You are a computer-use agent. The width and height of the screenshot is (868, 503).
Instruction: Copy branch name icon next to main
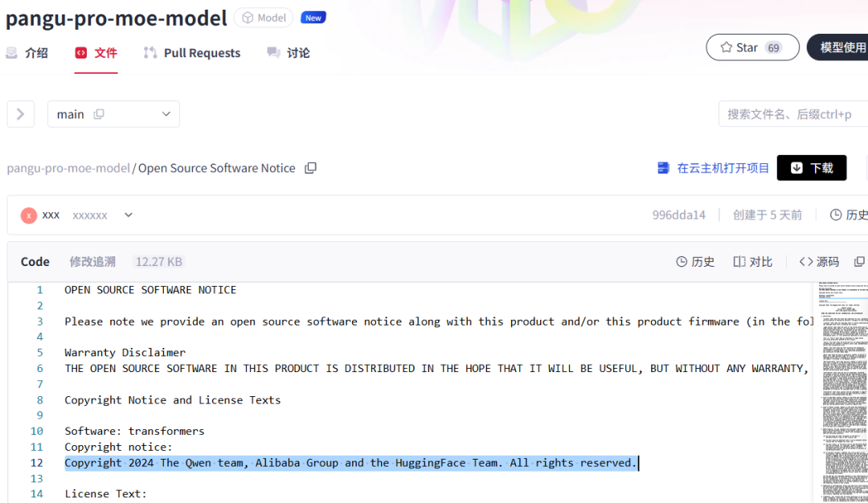coord(99,114)
